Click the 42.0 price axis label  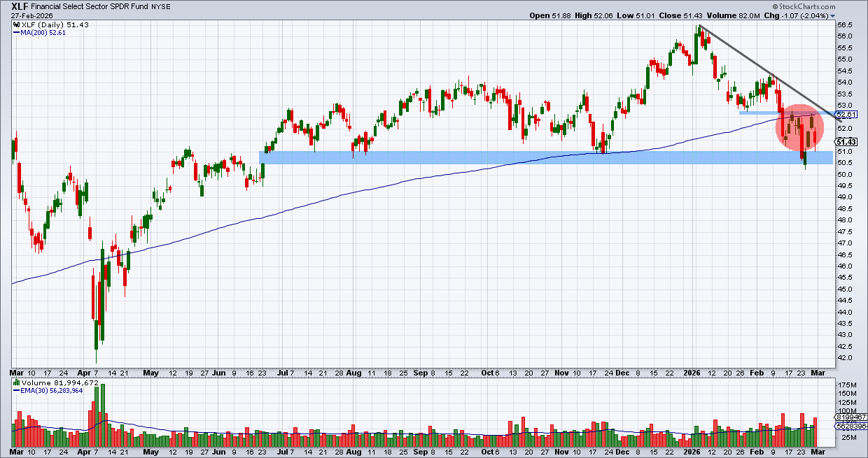point(844,358)
